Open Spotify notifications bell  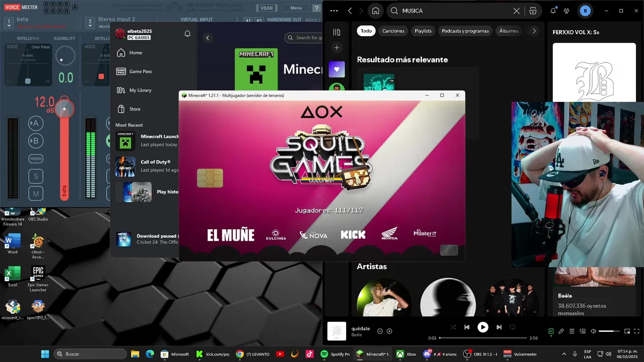pyautogui.click(x=553, y=11)
